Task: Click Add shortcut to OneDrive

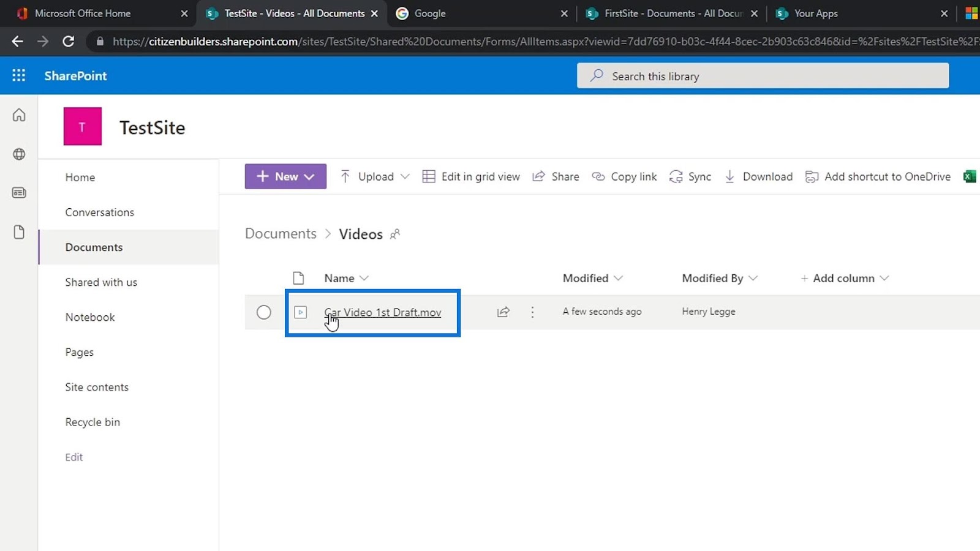Action: [878, 176]
